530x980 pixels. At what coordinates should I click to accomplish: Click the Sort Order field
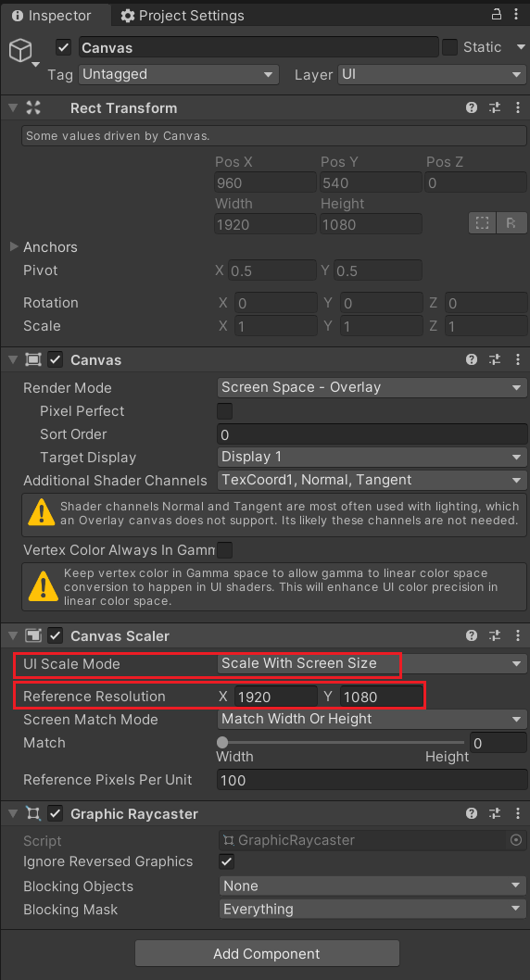[x=372, y=434]
